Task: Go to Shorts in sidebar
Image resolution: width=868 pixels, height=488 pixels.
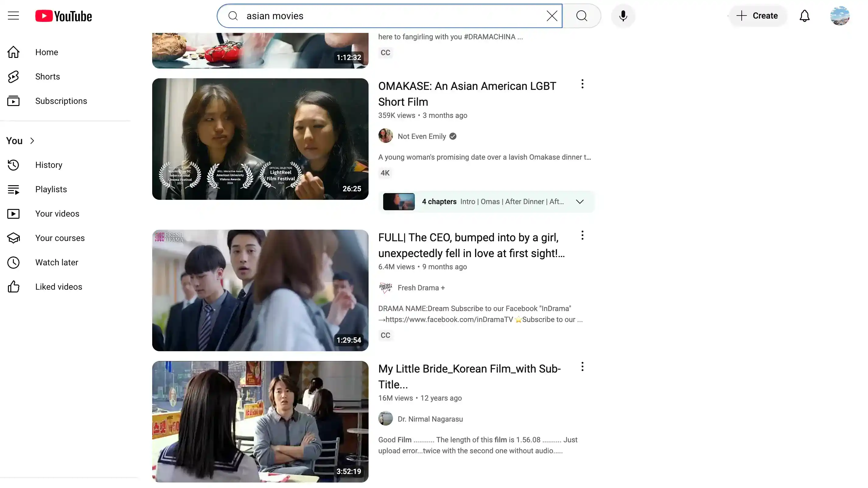Action: pyautogui.click(x=47, y=76)
